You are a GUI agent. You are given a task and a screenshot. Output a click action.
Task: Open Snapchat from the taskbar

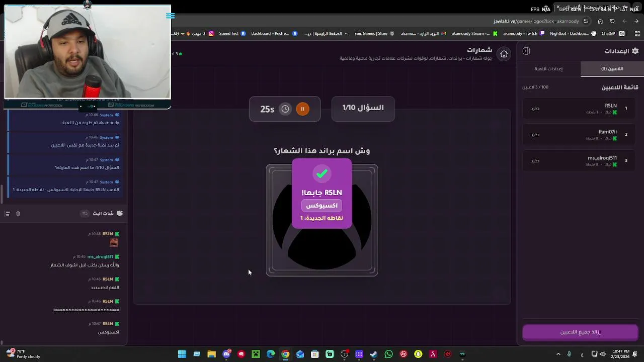[418, 354]
